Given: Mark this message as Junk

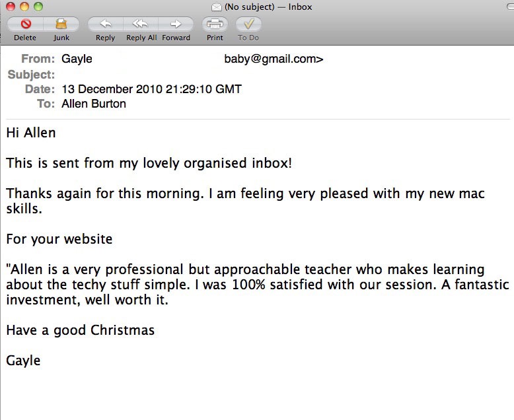Looking at the screenshot, I should click(61, 24).
